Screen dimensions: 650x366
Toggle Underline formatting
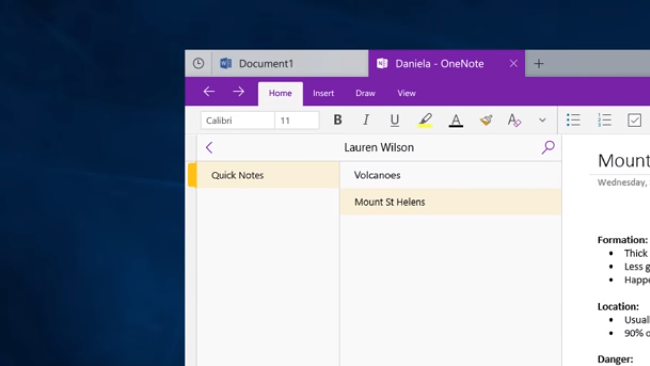[395, 120]
